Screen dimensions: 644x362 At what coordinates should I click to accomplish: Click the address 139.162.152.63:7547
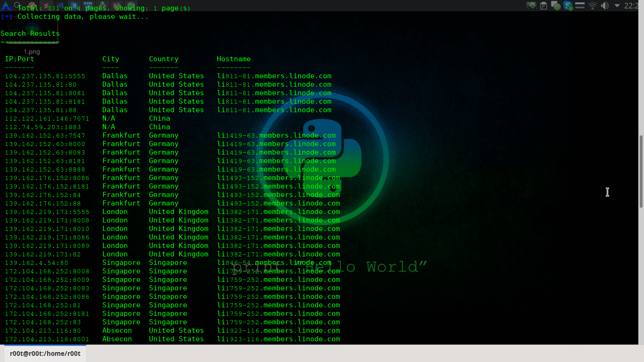pyautogui.click(x=45, y=135)
